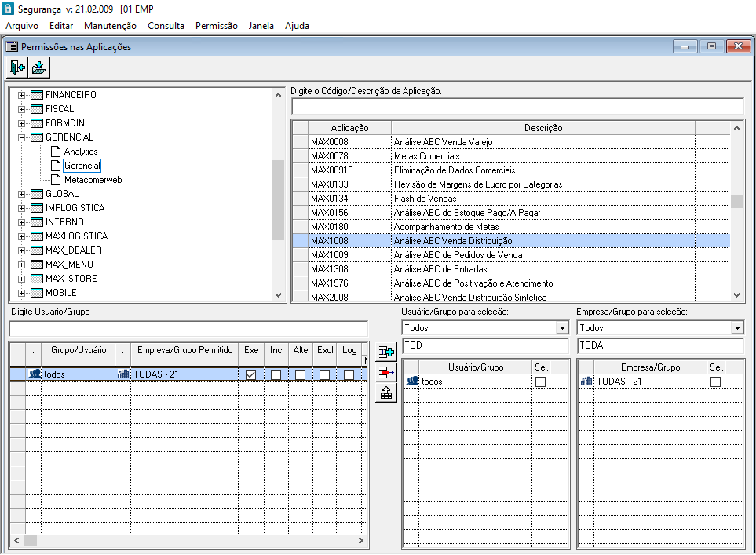Toggle Incl permission for todos
The width and height of the screenshot is (756, 555).
tap(276, 374)
